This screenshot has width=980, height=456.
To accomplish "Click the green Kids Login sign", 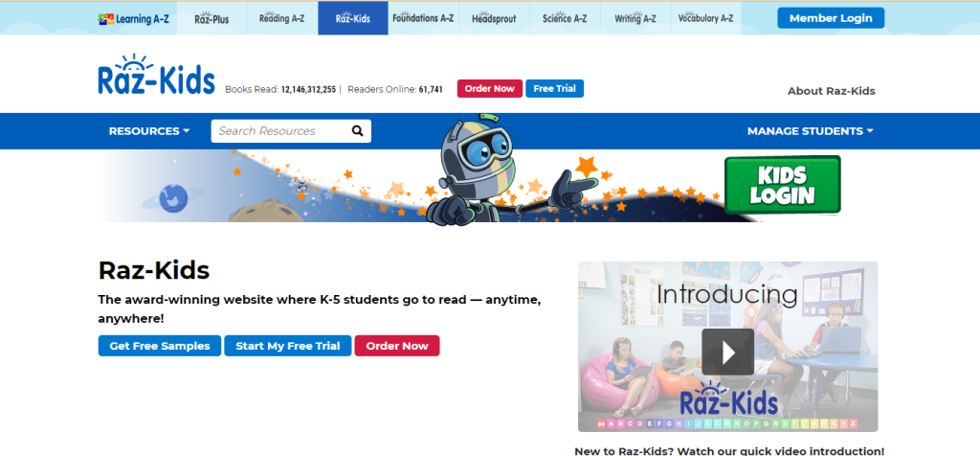I will (x=782, y=185).
